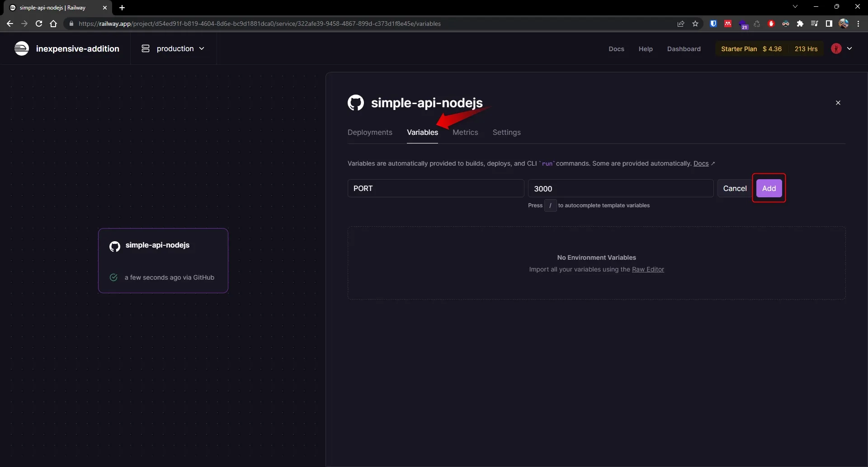Open the tab search chevron
Viewport: 868px width, 467px height.
[795, 6]
